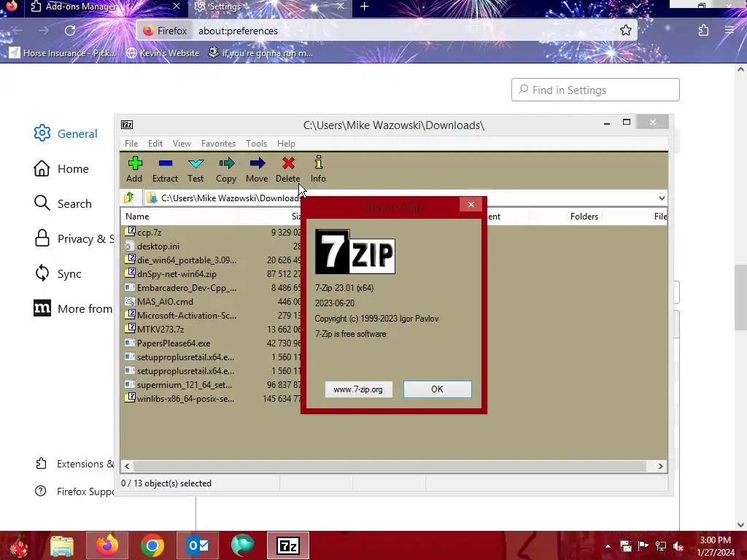This screenshot has height=560, width=747.
Task: Click the MAS_AIO.cmd script icon
Action: 130,301
